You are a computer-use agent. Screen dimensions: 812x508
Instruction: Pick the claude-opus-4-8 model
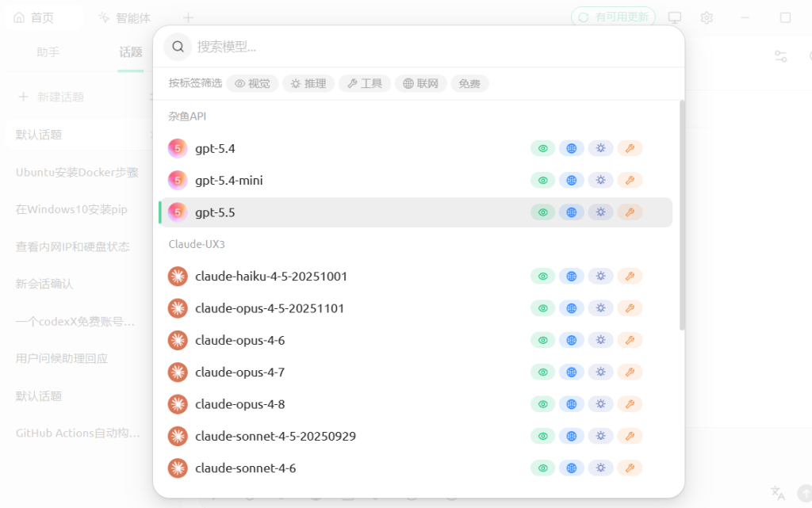click(416, 404)
